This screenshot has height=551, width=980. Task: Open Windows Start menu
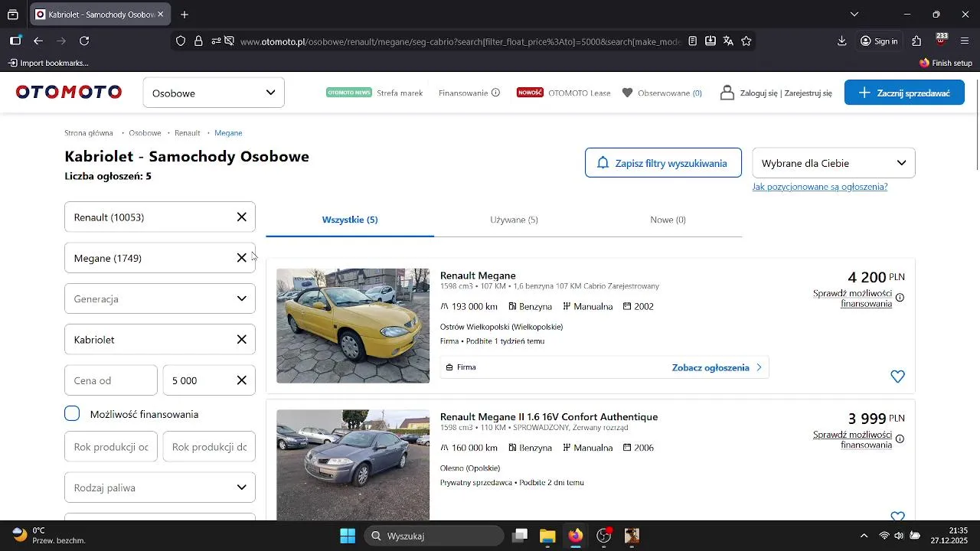[348, 536]
